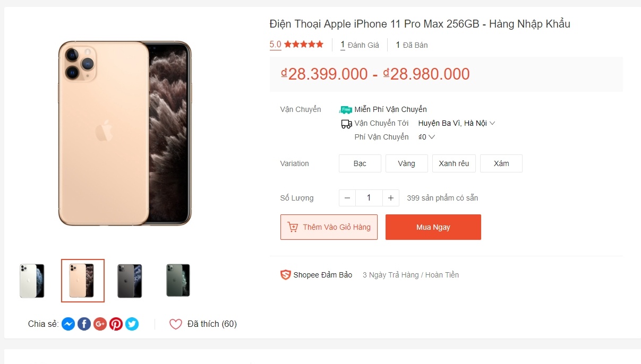641x364 pixels.
Task: Click Thêm Vào Giỏ Hàng button
Action: coord(329,227)
